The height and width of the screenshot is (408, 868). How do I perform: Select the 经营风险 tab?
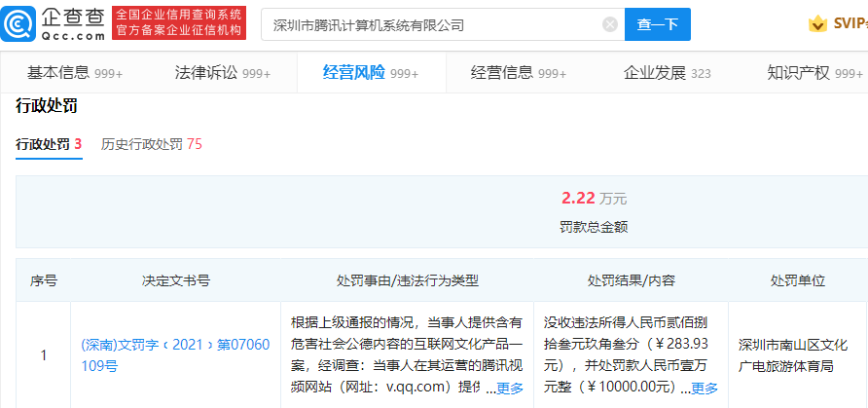coord(370,72)
